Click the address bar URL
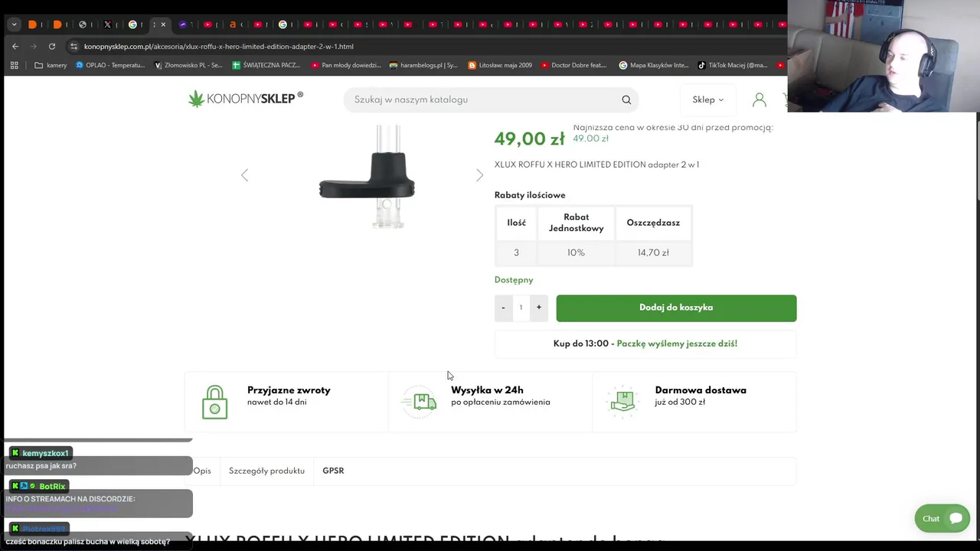 click(219, 46)
